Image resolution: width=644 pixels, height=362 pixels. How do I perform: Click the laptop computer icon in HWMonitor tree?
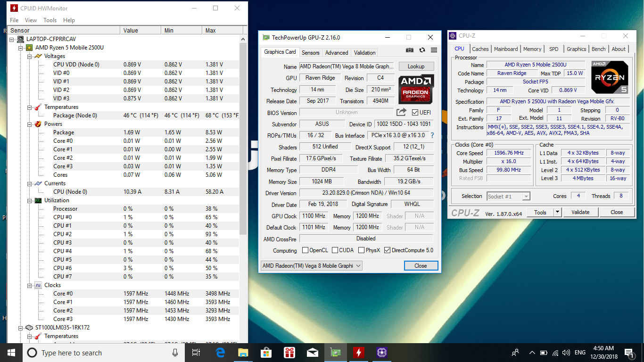click(x=20, y=39)
